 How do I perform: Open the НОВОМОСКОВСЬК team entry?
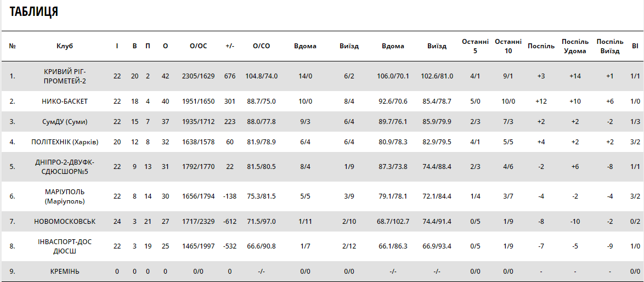click(65, 222)
